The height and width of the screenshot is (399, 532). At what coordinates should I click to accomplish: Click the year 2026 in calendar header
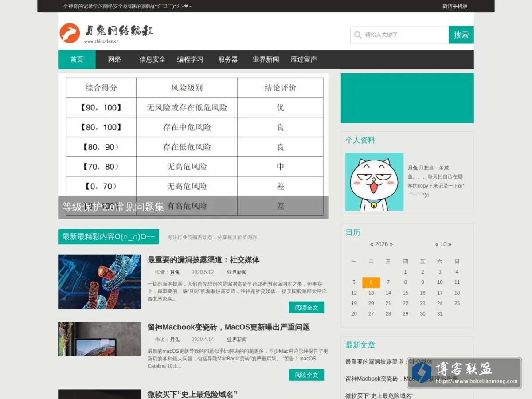click(x=381, y=244)
